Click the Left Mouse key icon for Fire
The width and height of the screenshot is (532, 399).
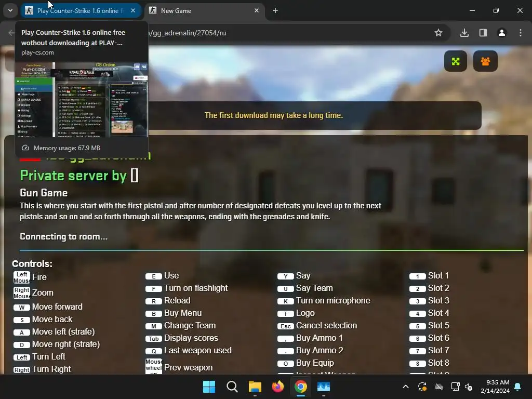coord(22,277)
